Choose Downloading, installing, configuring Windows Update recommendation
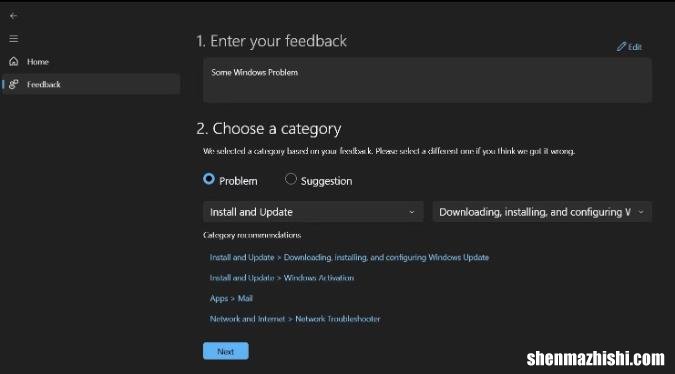Image resolution: width=675 pixels, height=374 pixels. (x=349, y=257)
